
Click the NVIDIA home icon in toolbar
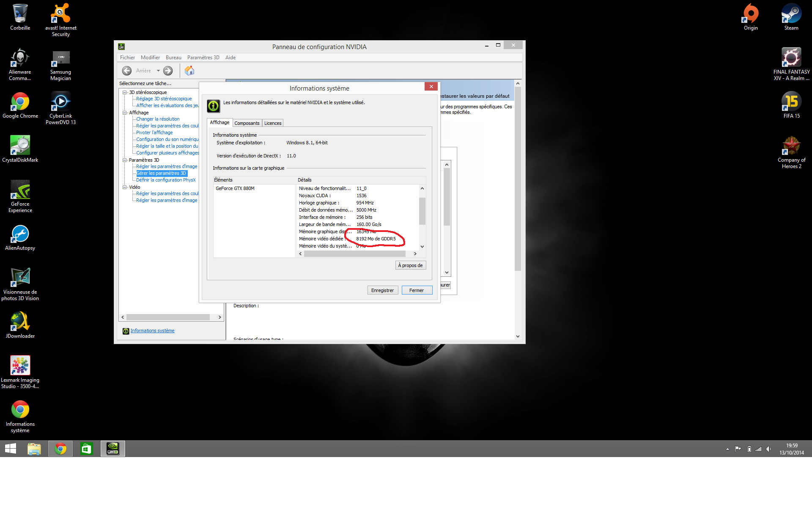[189, 71]
